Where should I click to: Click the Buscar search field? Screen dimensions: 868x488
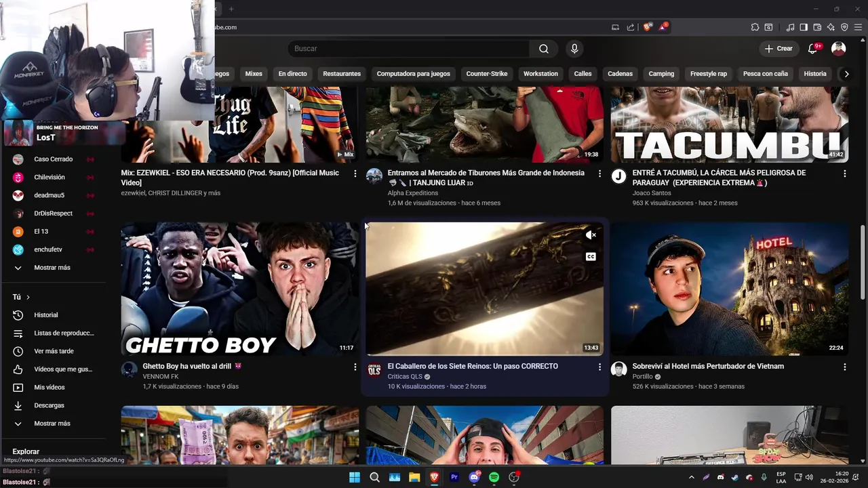pyautogui.click(x=409, y=49)
